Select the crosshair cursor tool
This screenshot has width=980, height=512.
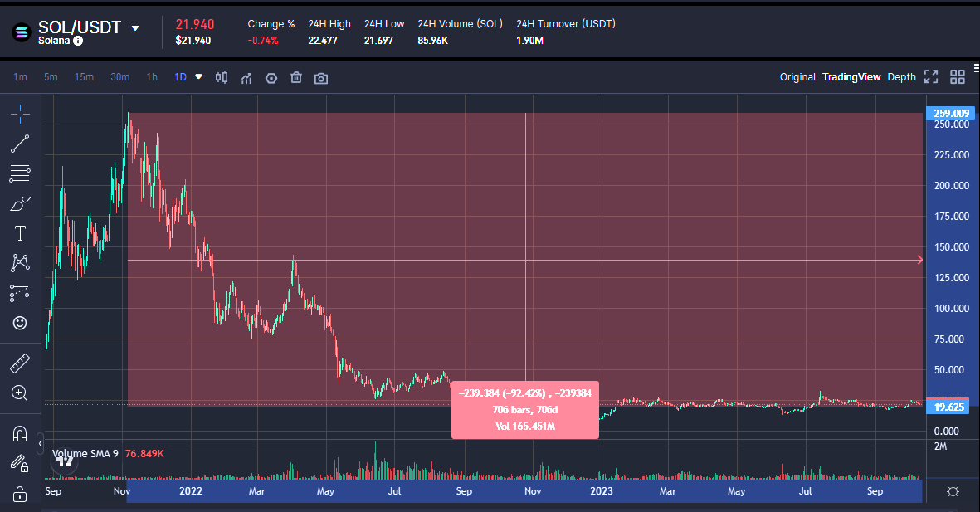coord(20,114)
